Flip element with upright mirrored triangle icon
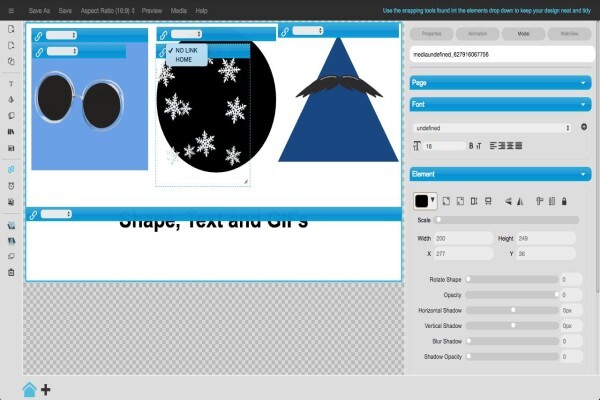600x400 pixels. [x=520, y=201]
